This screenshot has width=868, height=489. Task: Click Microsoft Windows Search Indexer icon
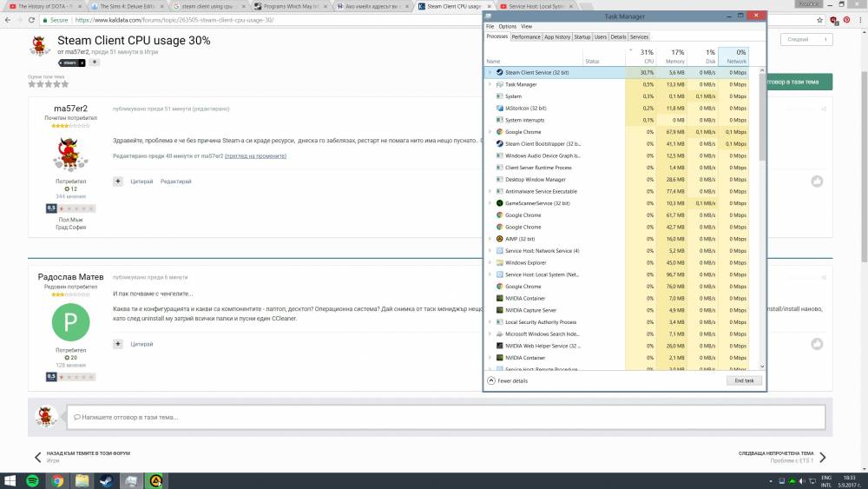coord(499,334)
